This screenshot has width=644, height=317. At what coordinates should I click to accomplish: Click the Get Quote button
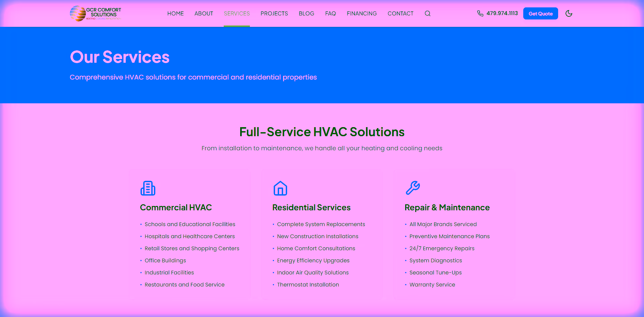(x=541, y=13)
